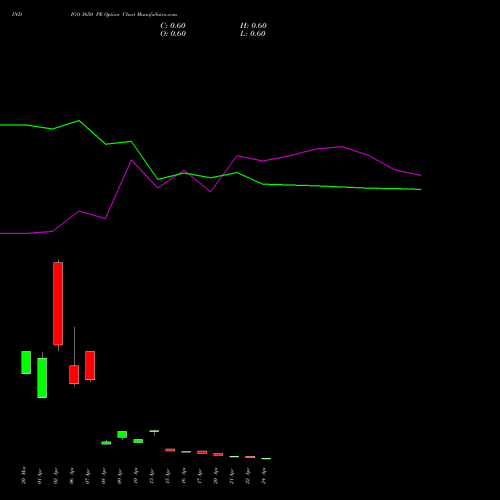Click the 'IND' symbol text in the header
Image resolution: width=500 pixels, height=500 pixels.
[x=17, y=14]
